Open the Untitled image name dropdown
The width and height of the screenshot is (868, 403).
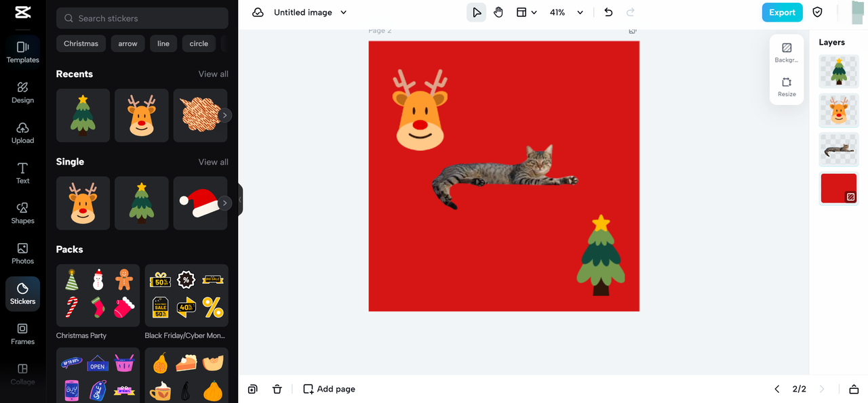tap(311, 12)
